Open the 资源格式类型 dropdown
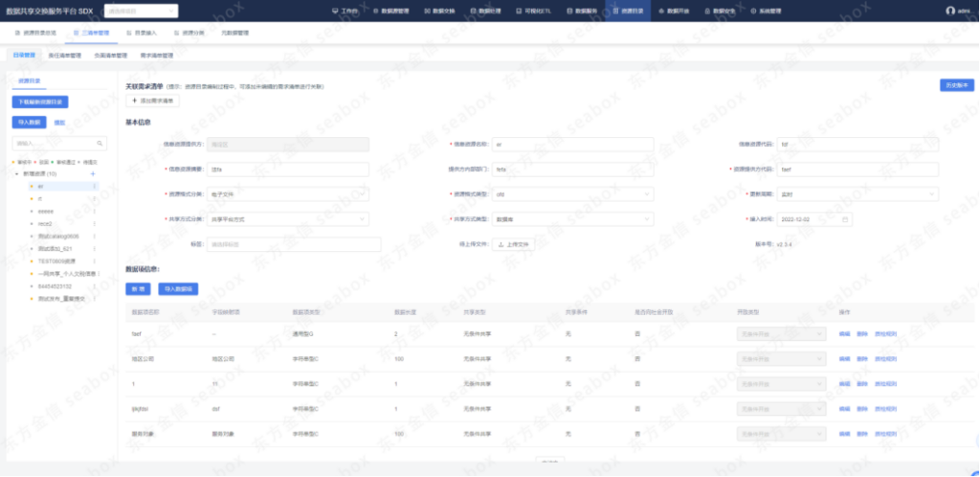Viewport: 980px width, 477px height. click(573, 194)
